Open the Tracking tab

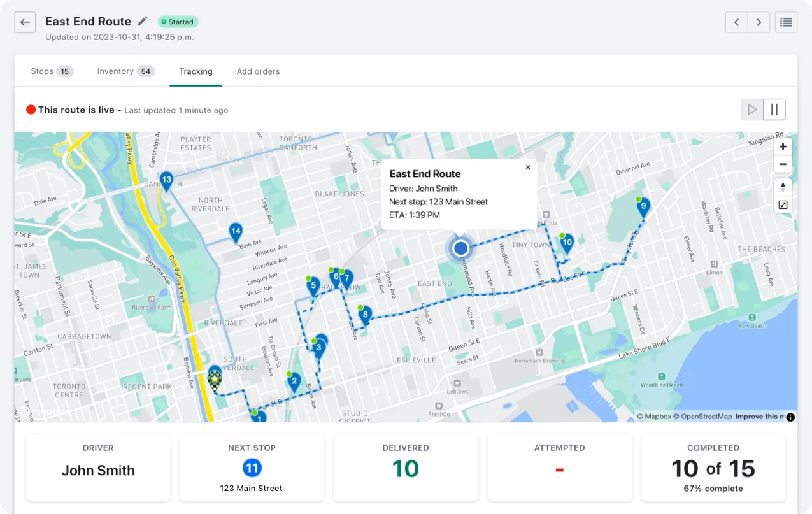[196, 71]
